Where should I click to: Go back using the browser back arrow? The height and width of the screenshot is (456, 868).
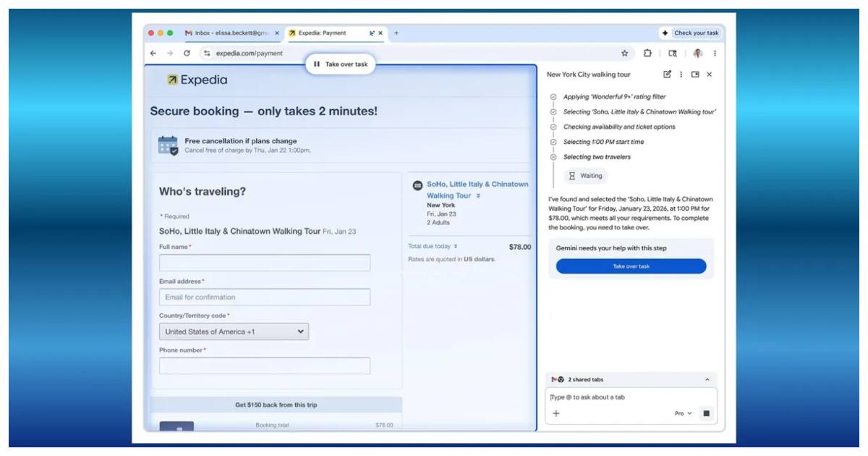[153, 54]
